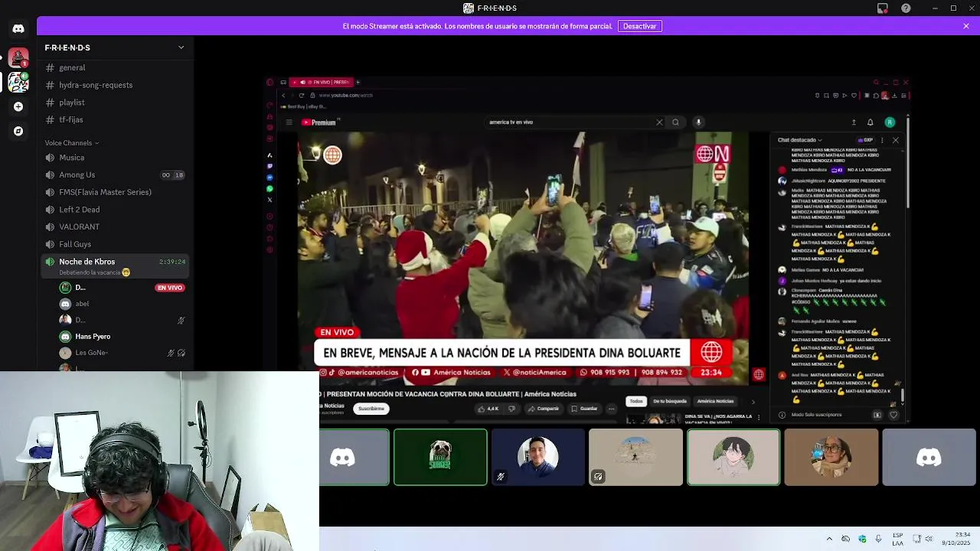Open live chat three-dot options menu

(882, 140)
